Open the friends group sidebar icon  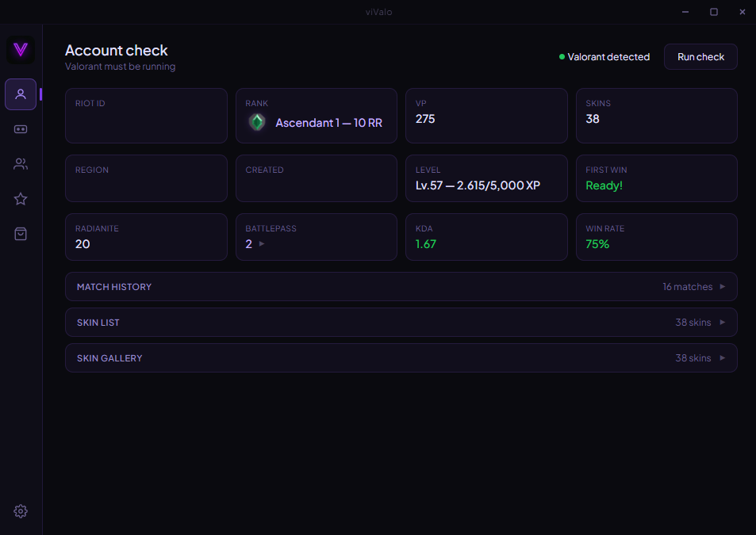21,164
